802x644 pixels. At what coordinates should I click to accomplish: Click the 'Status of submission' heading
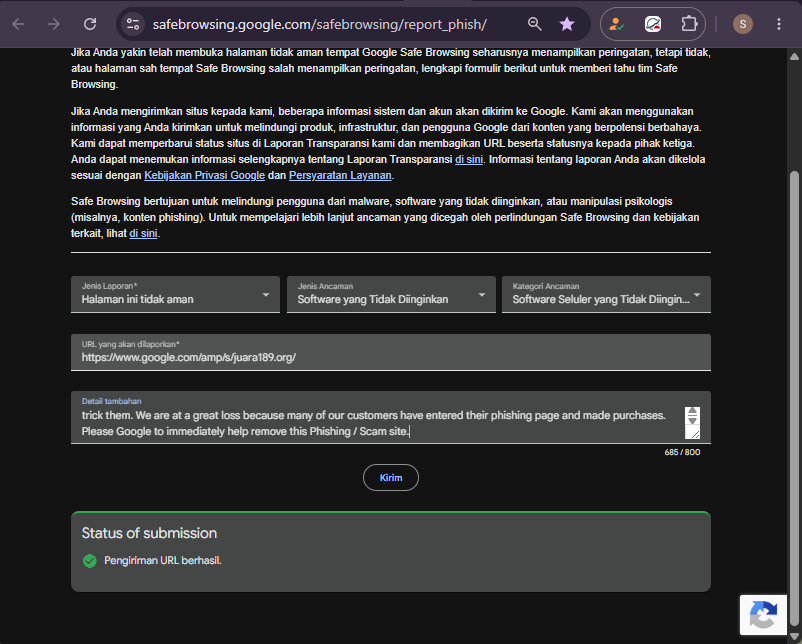[x=149, y=534]
